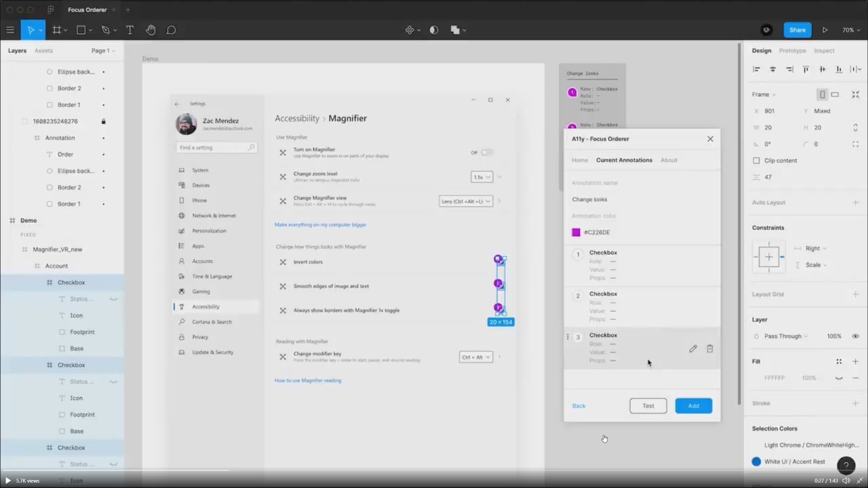Select portrait frame orientation button

[x=822, y=94]
